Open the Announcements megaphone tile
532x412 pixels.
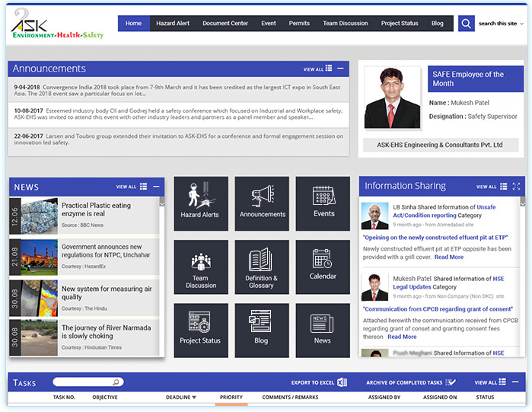pos(262,203)
